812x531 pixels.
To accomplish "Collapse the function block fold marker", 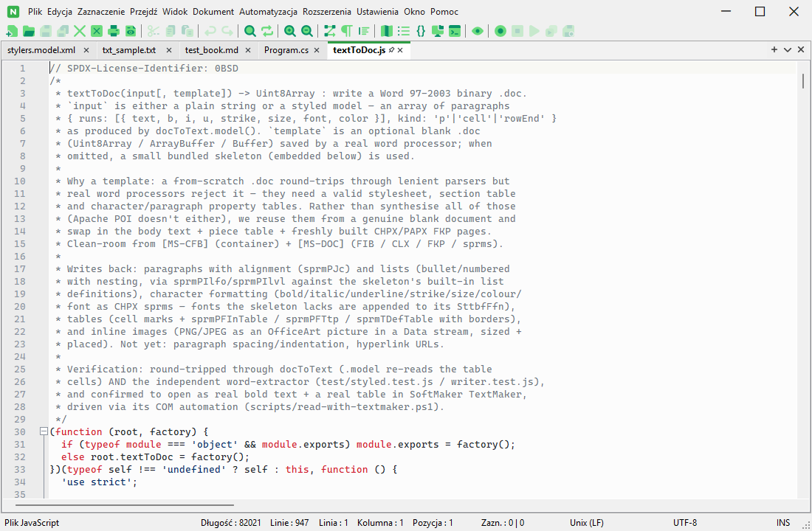I will (x=44, y=431).
